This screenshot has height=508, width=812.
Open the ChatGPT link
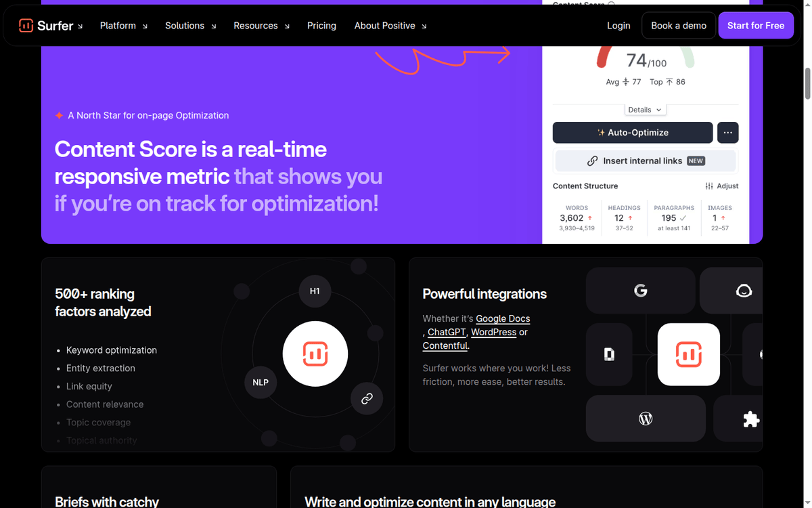tap(447, 332)
